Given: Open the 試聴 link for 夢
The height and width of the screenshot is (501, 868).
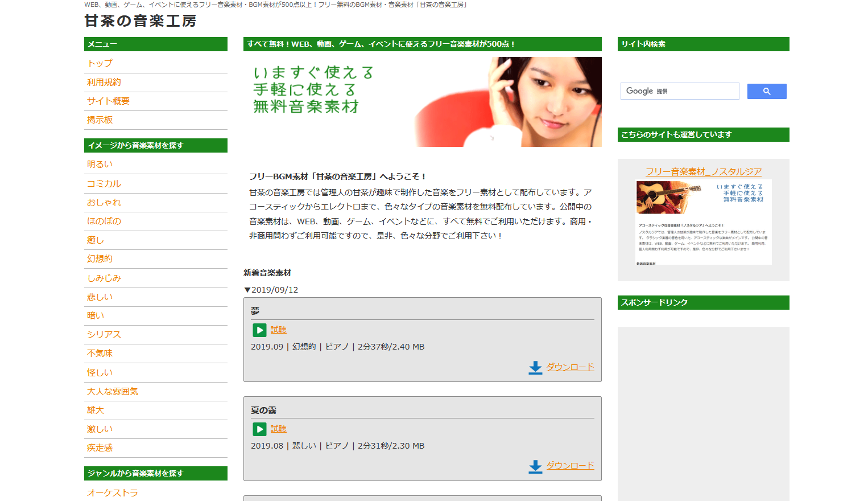Looking at the screenshot, I should (278, 330).
